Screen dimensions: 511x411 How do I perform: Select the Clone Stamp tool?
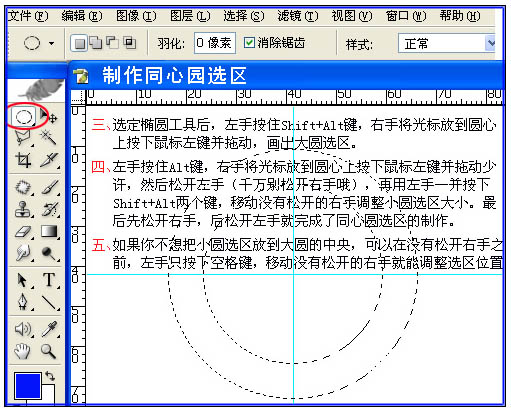(23, 209)
